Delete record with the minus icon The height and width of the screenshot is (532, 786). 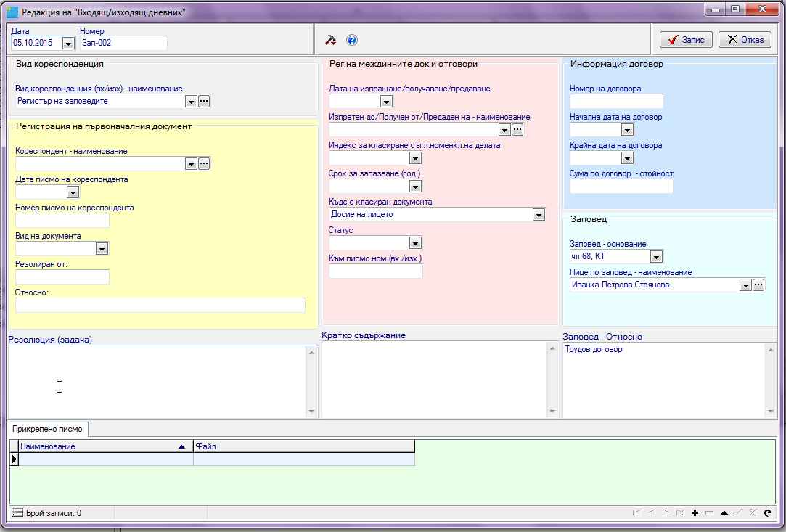(709, 512)
